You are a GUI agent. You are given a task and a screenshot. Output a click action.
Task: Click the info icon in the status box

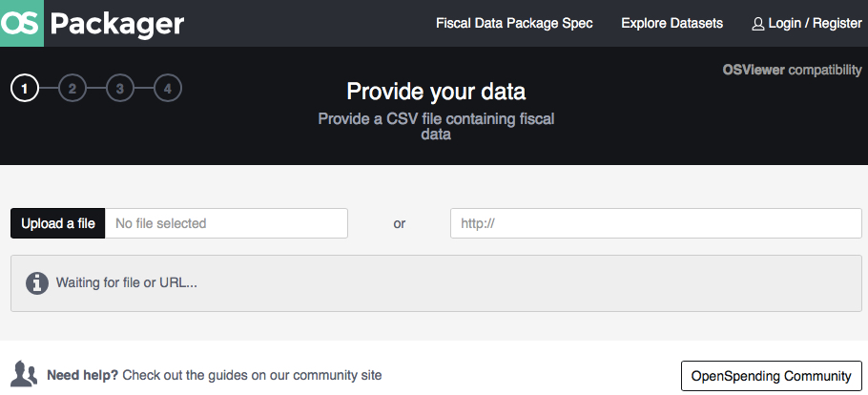37,283
